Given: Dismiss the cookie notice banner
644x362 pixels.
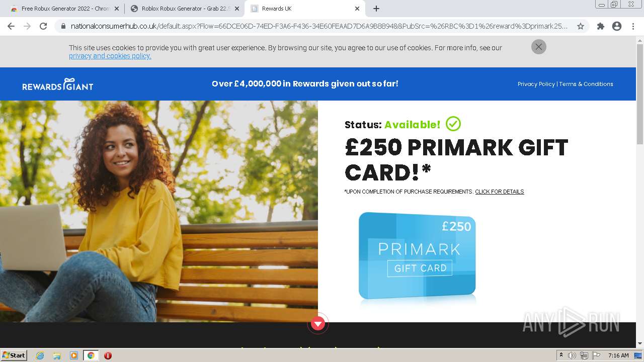Looking at the screenshot, I should 538,47.
